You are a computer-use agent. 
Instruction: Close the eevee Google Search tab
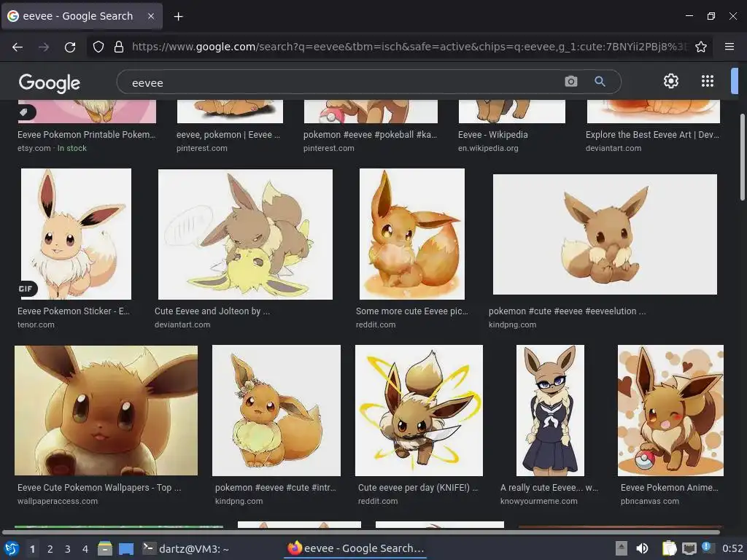(150, 16)
